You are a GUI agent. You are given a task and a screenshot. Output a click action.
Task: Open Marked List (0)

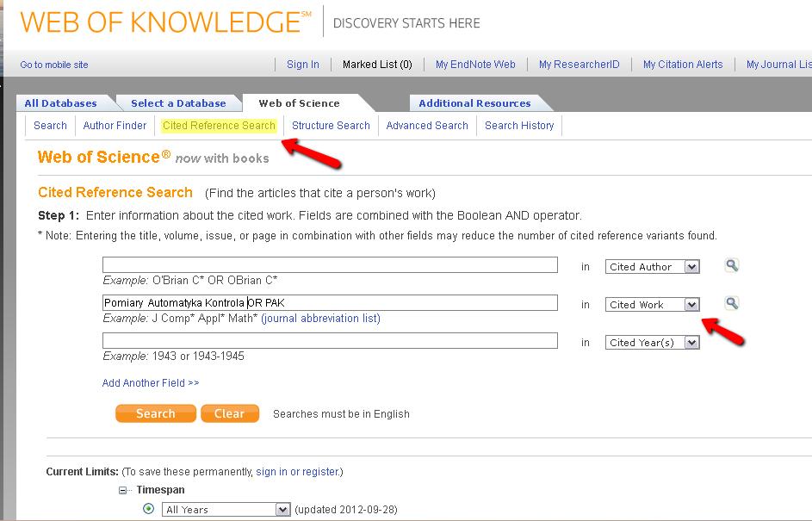[x=377, y=65]
